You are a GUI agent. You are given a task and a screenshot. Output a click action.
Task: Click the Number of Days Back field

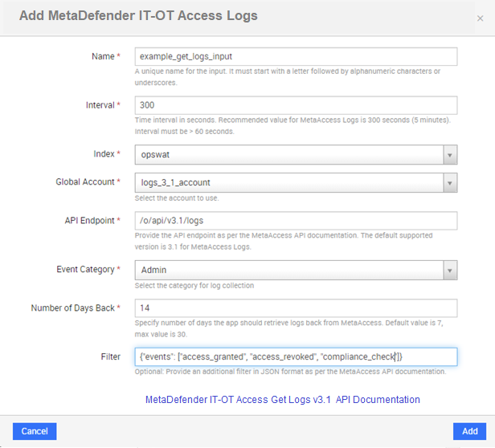coord(296,308)
